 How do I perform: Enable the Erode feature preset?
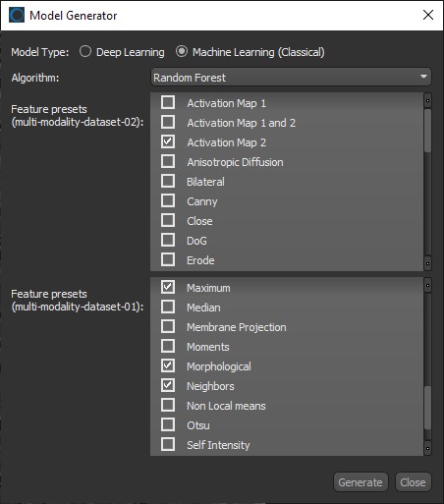coord(168,259)
